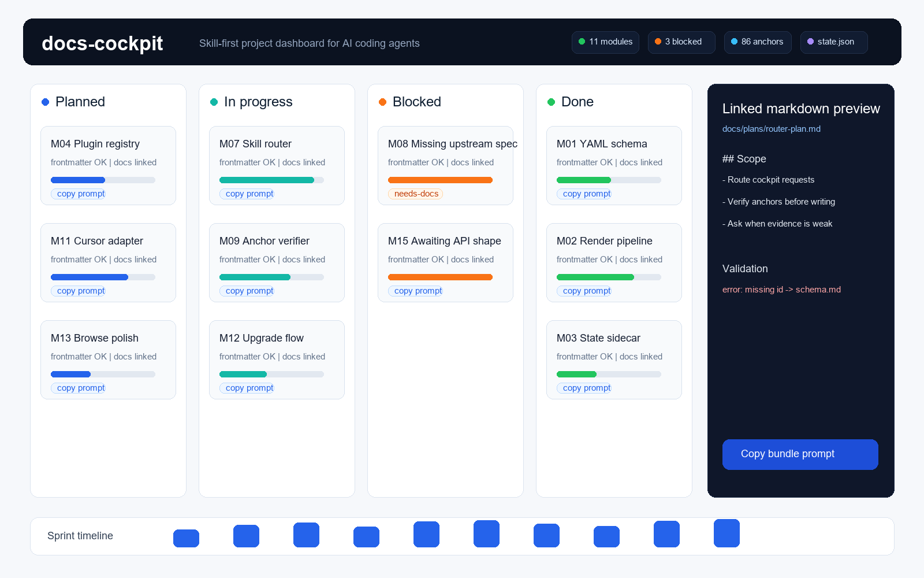Click M02 Render pipeline progress bar
Viewport: 924px width, 578px height.
point(609,277)
